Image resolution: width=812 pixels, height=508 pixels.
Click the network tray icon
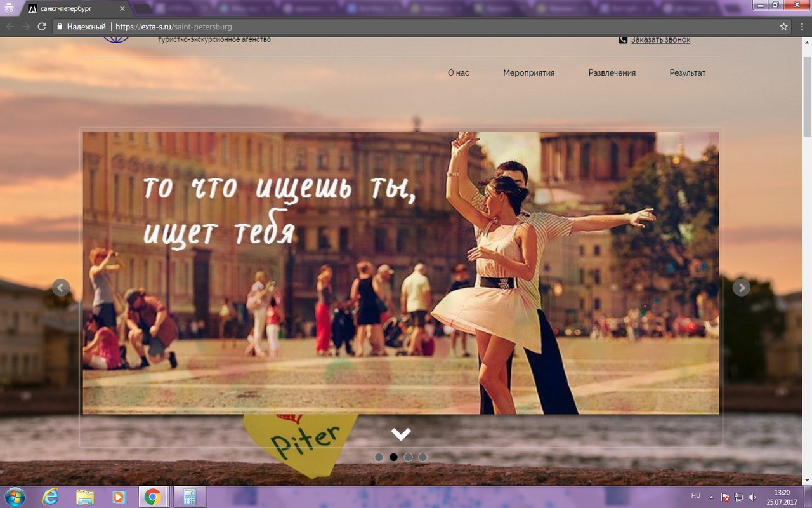739,497
